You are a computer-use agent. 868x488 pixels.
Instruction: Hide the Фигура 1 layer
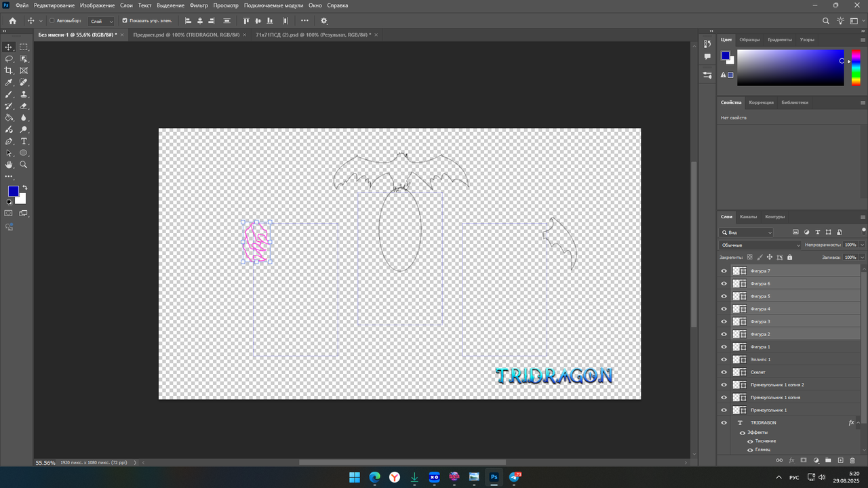click(724, 347)
